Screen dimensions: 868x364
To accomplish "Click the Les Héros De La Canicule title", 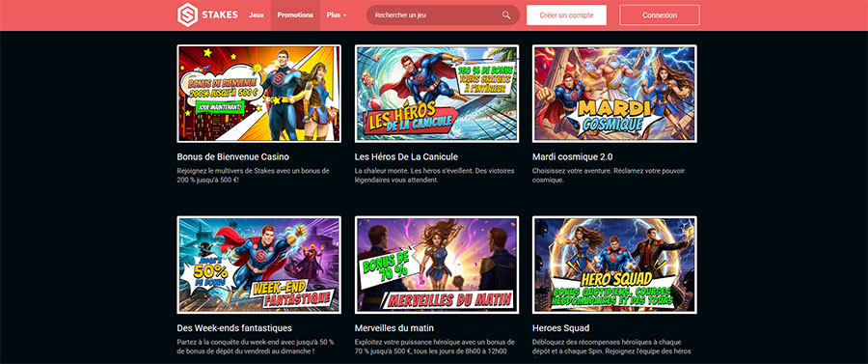I will (x=406, y=156).
